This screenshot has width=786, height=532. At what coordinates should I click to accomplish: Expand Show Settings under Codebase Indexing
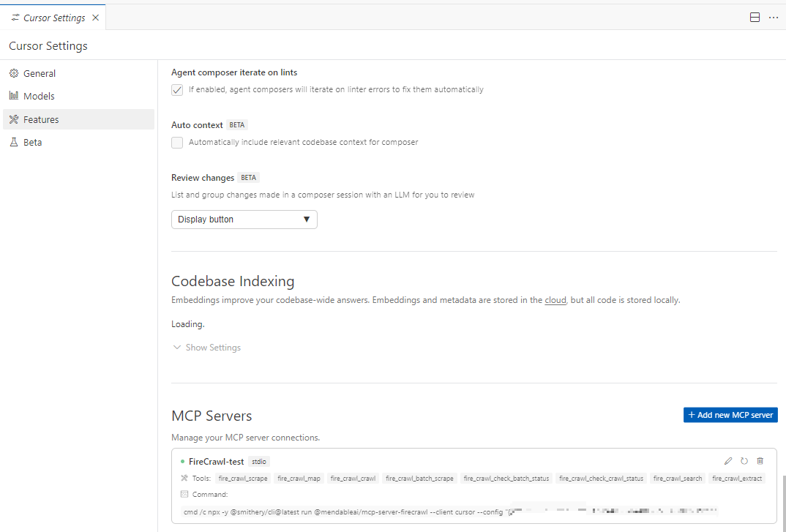click(x=206, y=348)
